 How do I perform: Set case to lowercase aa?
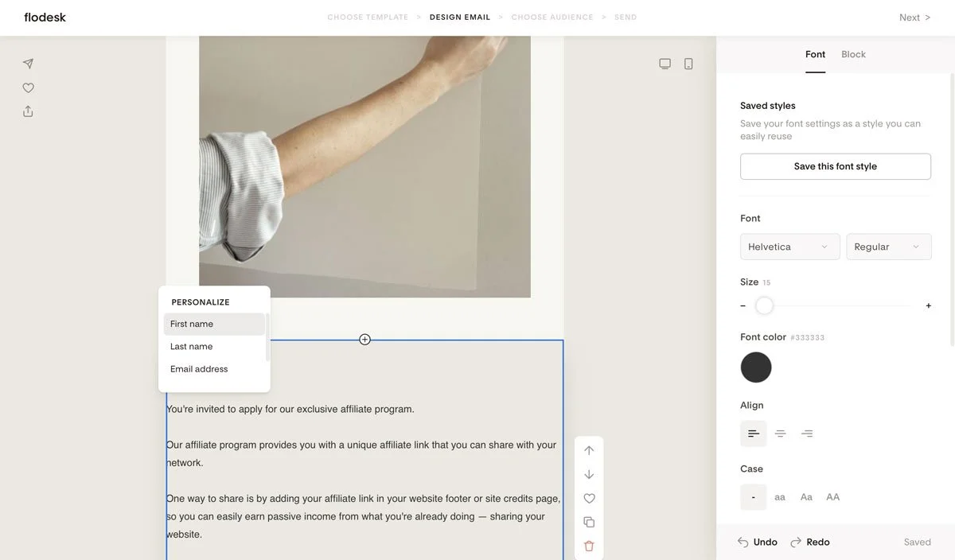click(x=780, y=497)
